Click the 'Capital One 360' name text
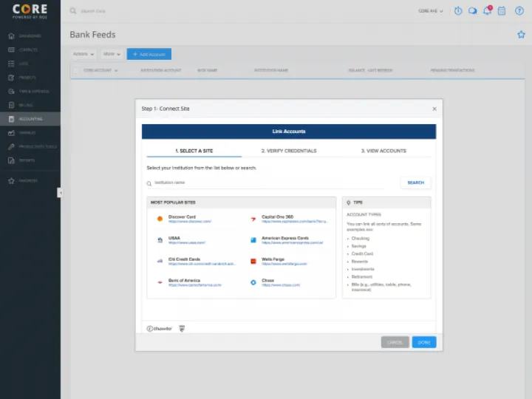 [x=278, y=216]
